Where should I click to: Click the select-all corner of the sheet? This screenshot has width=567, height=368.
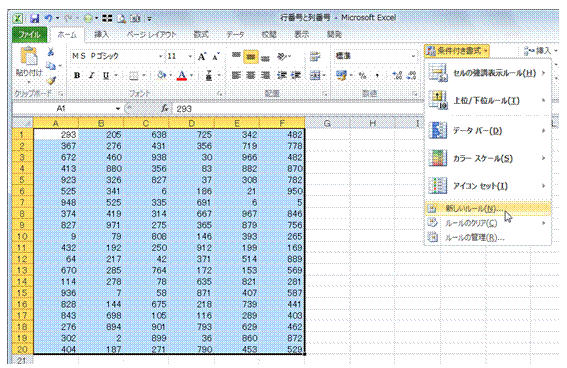tap(22, 123)
